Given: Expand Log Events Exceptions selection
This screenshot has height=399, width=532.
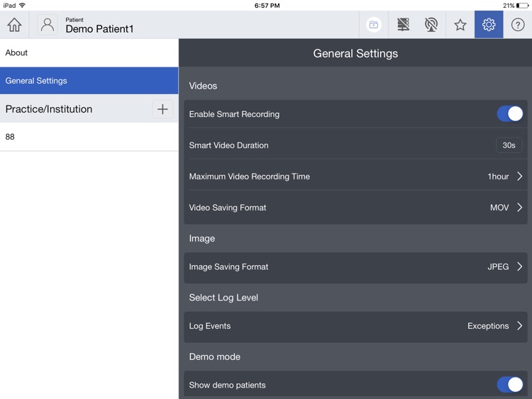Looking at the screenshot, I should [355, 326].
